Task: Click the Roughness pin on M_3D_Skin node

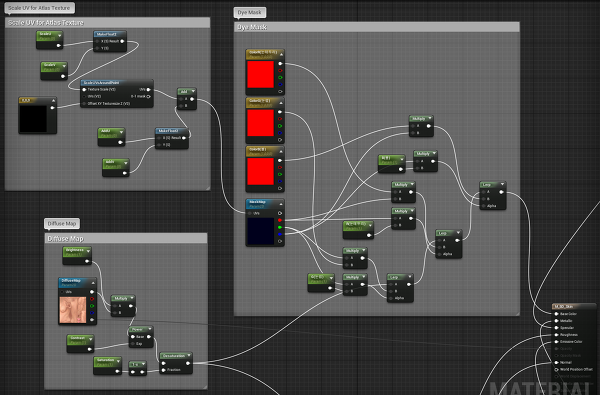Action: (x=556, y=335)
